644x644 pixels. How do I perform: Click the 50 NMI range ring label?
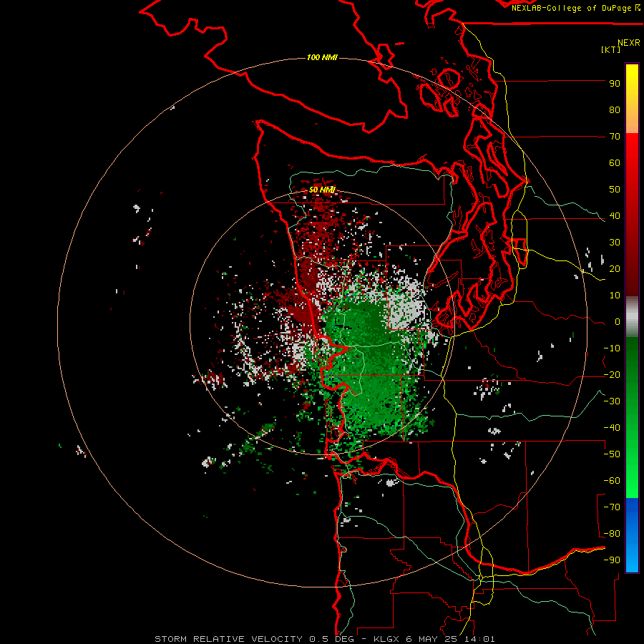[x=322, y=190]
